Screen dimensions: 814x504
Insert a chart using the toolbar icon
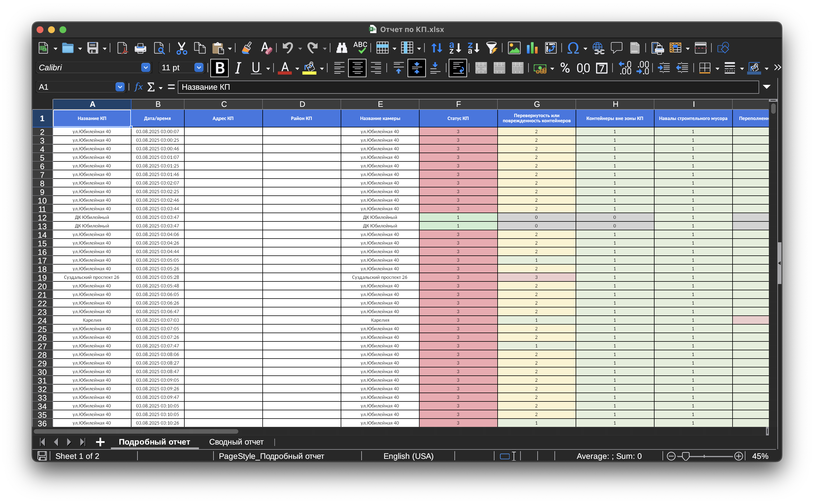click(532, 48)
